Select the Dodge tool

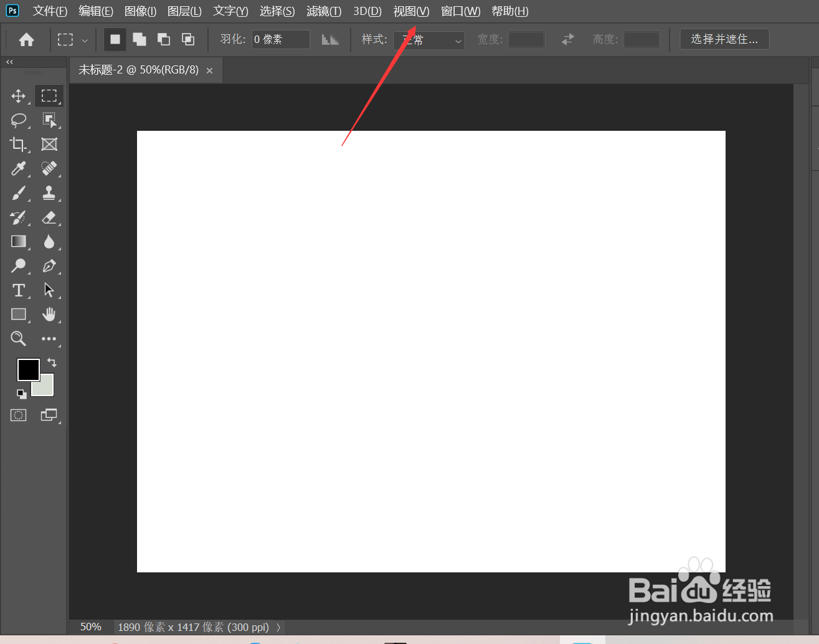pyautogui.click(x=19, y=266)
